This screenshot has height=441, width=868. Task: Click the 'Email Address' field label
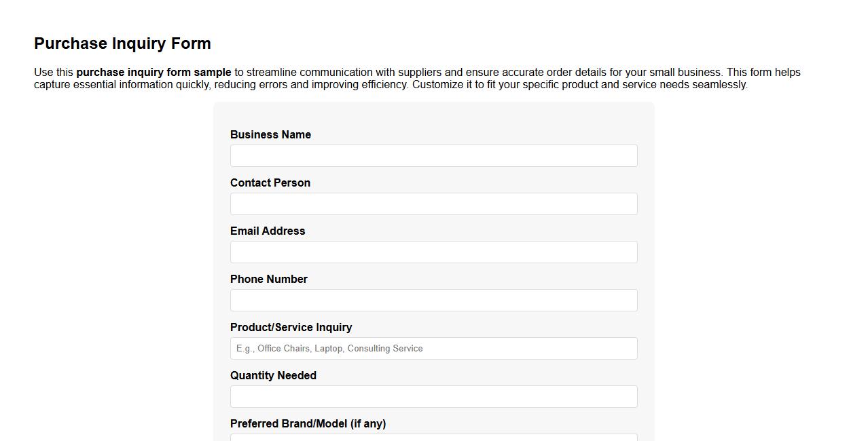(x=268, y=231)
